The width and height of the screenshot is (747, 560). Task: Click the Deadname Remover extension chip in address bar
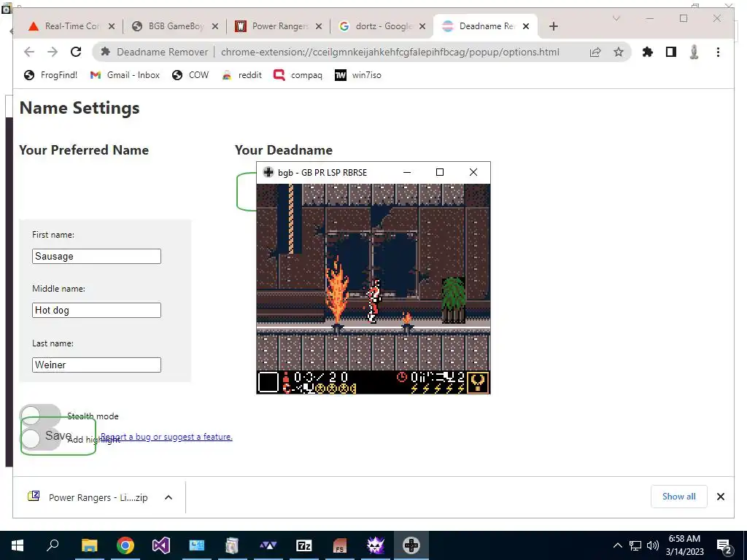pos(155,52)
